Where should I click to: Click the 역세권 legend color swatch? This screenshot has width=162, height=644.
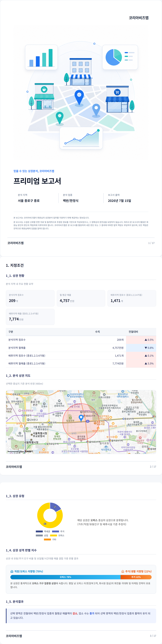pos(39,531)
